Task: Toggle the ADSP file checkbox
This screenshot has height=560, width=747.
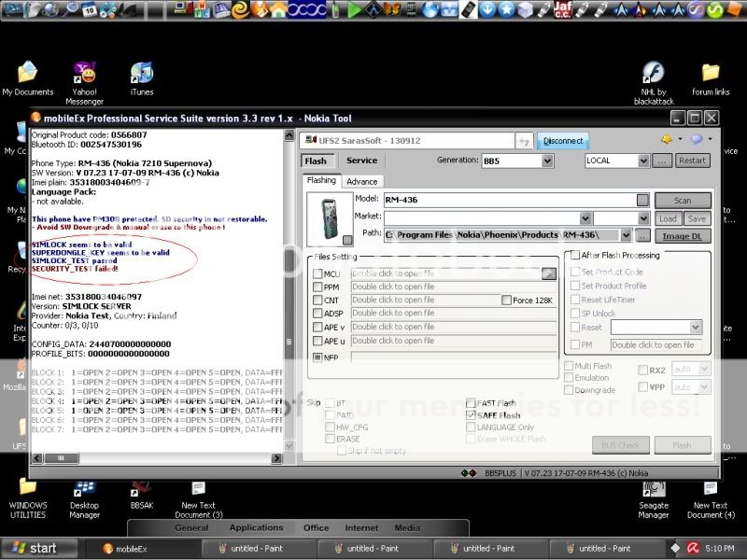Action: (317, 314)
